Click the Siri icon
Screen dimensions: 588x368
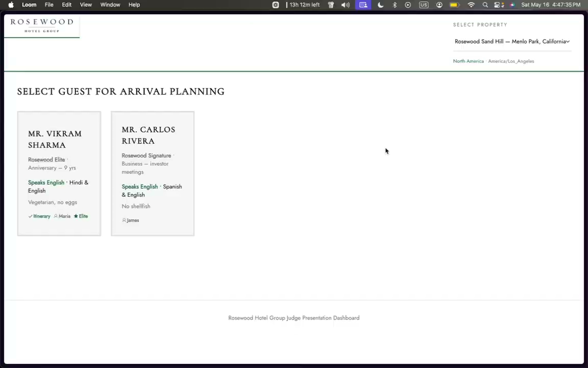click(x=512, y=5)
